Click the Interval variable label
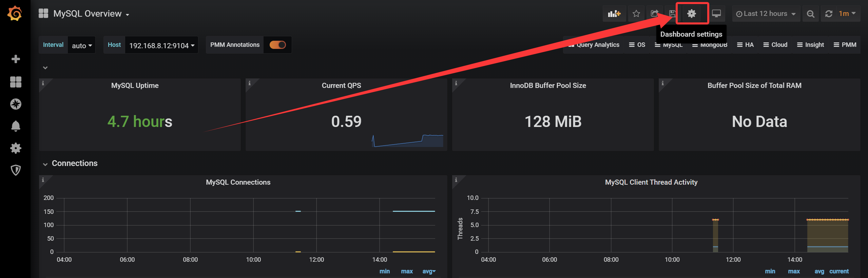The height and width of the screenshot is (278, 868). 53,45
